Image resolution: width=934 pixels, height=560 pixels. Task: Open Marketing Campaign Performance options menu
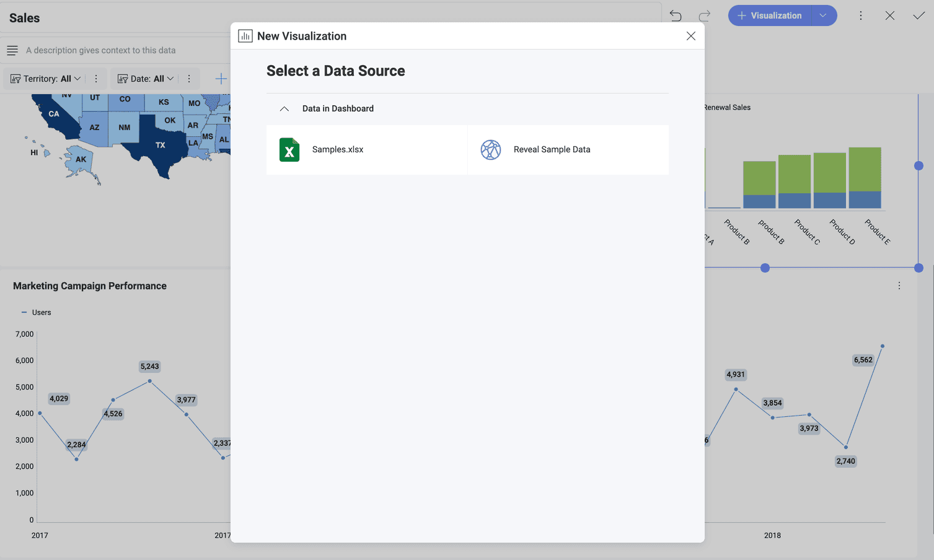coord(899,286)
